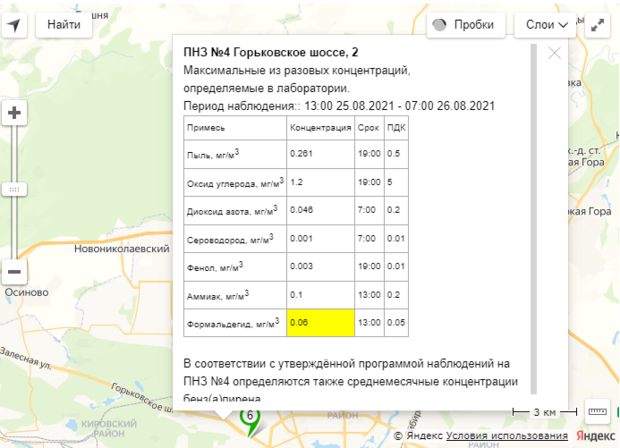Zoom in with the plus button

click(x=15, y=112)
